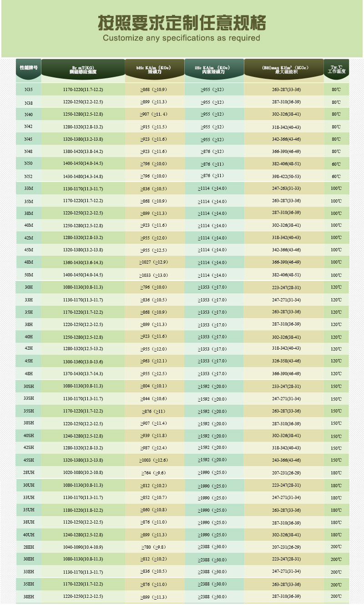Click the Br mT(KG) 剩磁感应强度 header
This screenshot has width=364, height=611.
coord(83,69)
